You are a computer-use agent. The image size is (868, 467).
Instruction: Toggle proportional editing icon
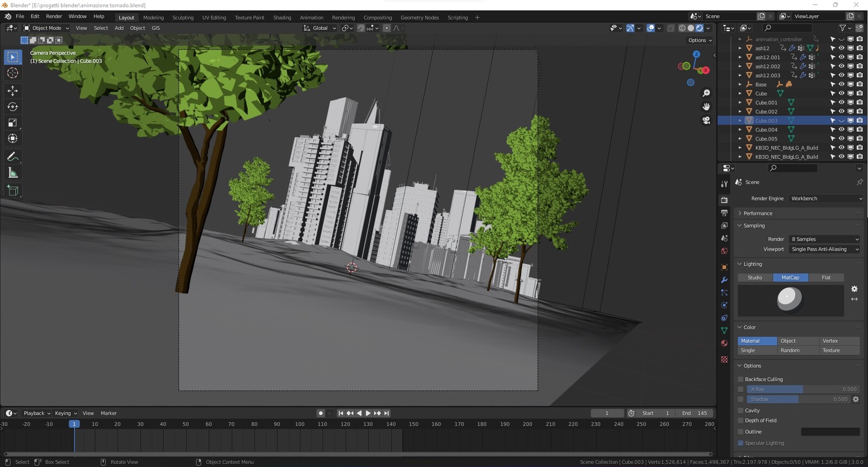click(x=387, y=28)
